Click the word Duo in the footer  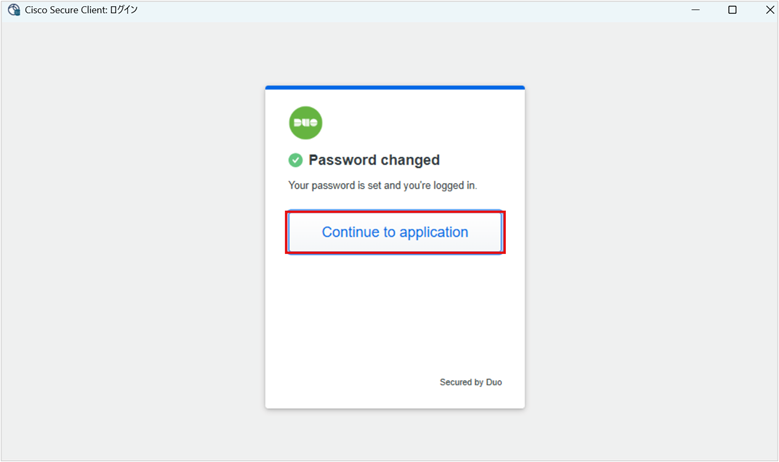click(x=494, y=382)
